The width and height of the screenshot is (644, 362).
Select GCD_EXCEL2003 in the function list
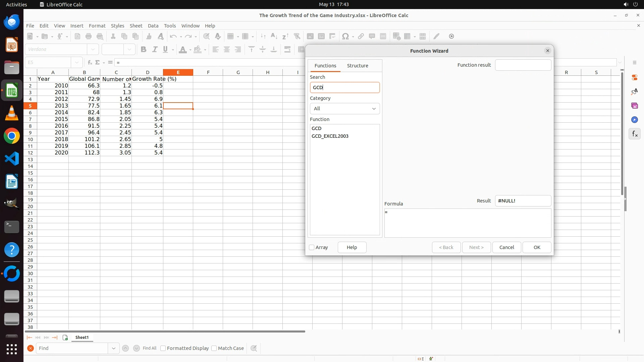(330, 136)
